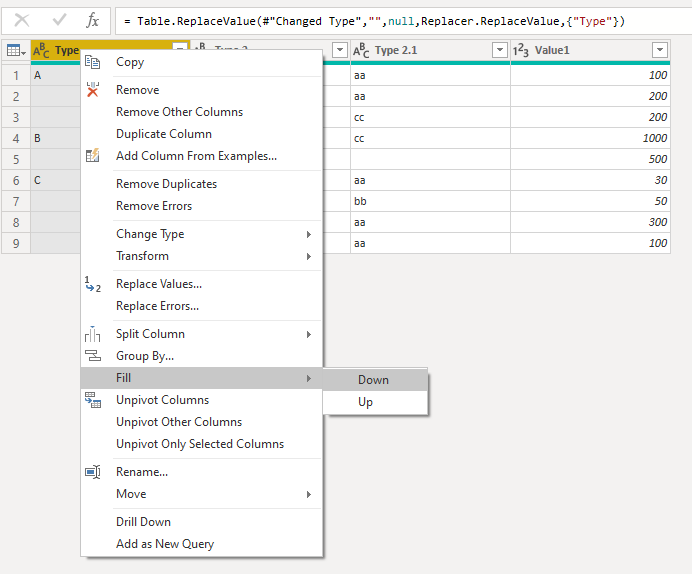Click the Unpivot Columns icon
The height and width of the screenshot is (574, 692).
point(93,400)
